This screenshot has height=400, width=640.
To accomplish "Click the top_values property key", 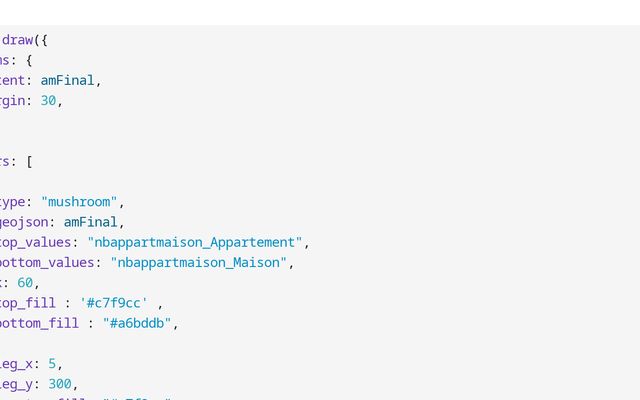I will [x=36, y=242].
